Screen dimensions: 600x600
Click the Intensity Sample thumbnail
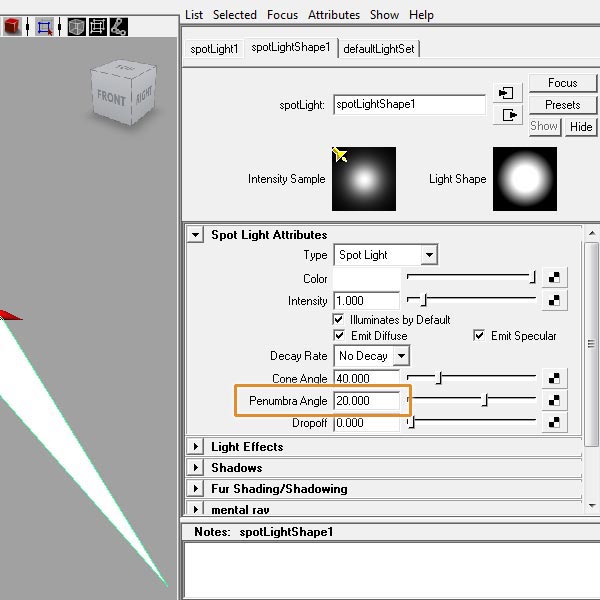[x=364, y=179]
